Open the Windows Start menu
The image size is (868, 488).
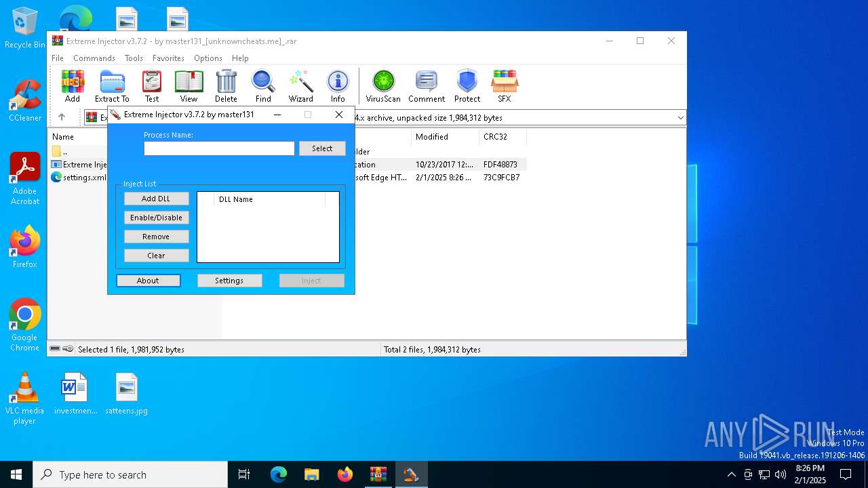(x=16, y=474)
